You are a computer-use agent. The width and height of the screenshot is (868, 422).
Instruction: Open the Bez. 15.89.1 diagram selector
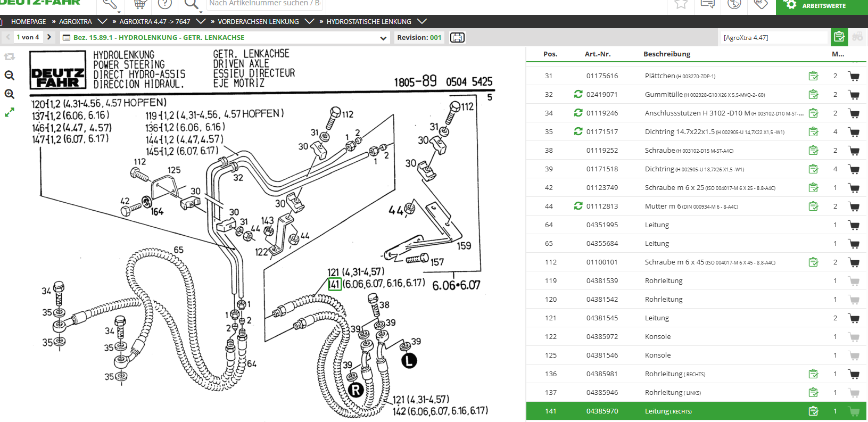tap(225, 38)
